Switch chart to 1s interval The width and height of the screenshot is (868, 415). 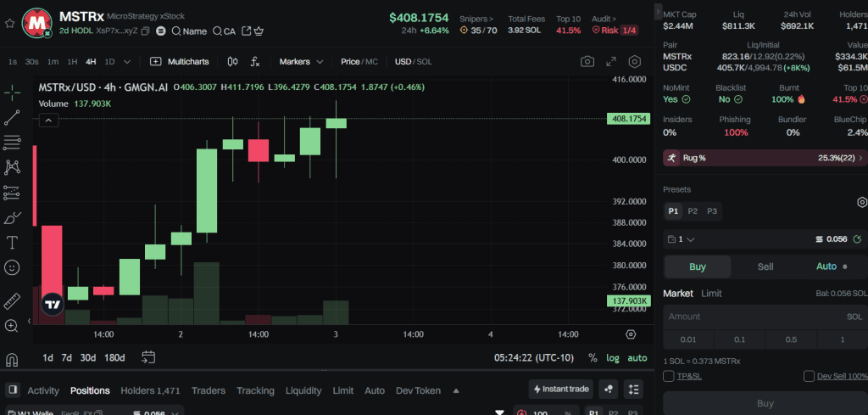tap(13, 61)
